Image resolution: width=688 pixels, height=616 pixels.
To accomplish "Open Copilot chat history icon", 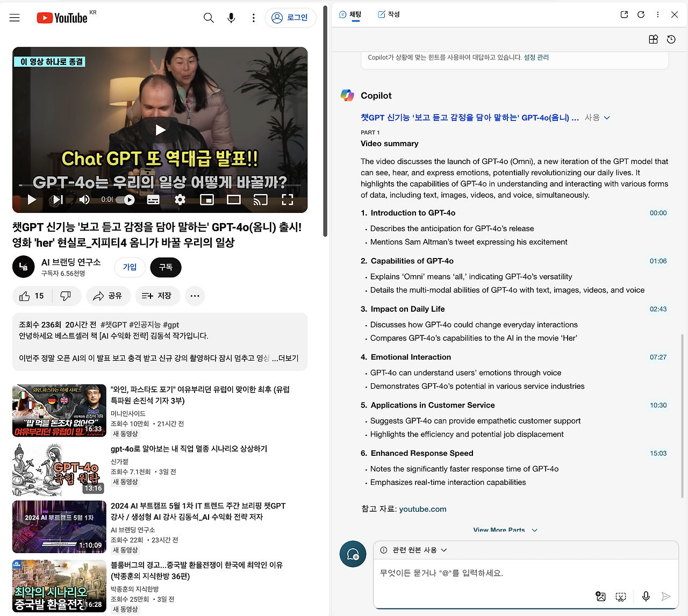I will click(671, 39).
